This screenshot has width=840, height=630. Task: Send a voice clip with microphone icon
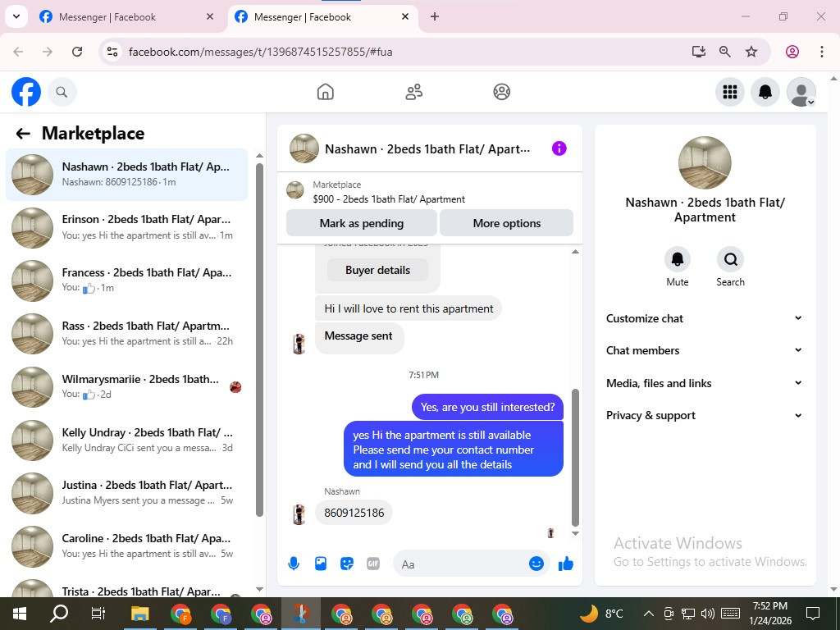294,564
